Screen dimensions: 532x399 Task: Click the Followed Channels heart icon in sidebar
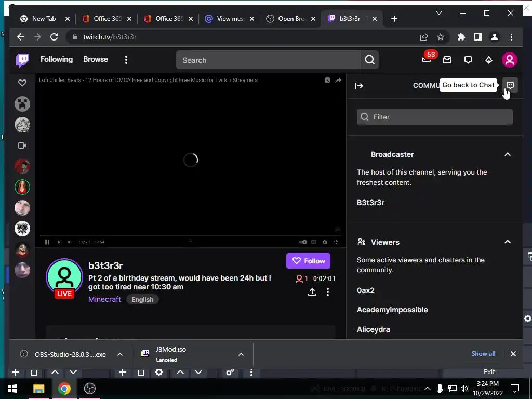point(22,83)
